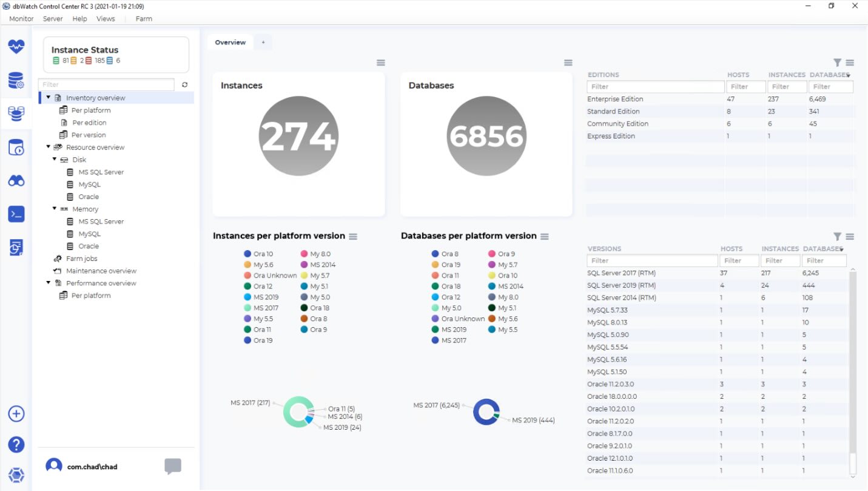Click the tree Filter input field
This screenshot has width=868, height=491.
[107, 85]
